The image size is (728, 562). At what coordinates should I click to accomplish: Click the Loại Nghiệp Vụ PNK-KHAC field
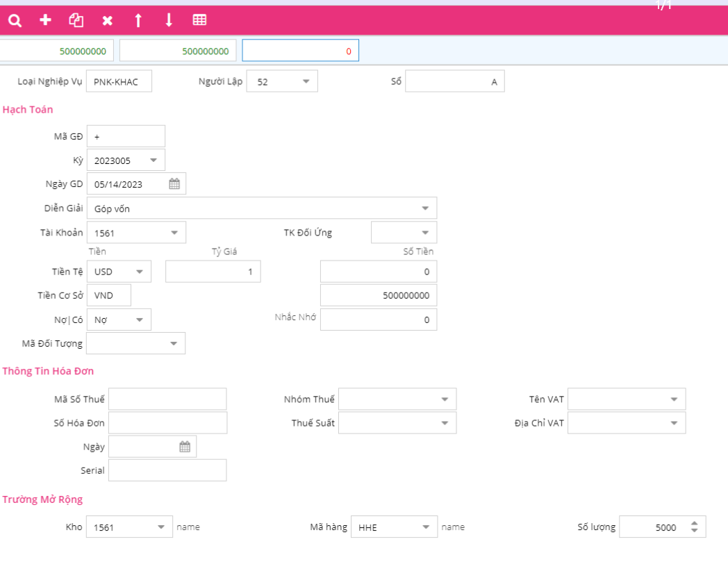point(119,82)
